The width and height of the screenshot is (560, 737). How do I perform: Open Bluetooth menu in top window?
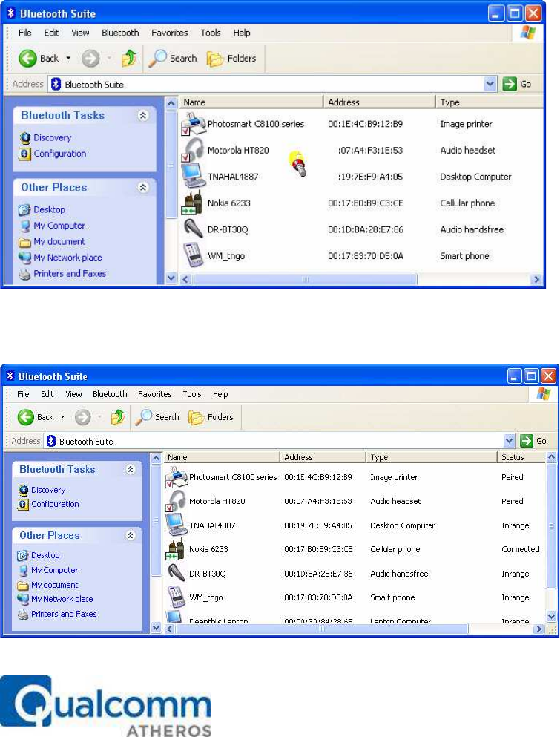coord(120,33)
